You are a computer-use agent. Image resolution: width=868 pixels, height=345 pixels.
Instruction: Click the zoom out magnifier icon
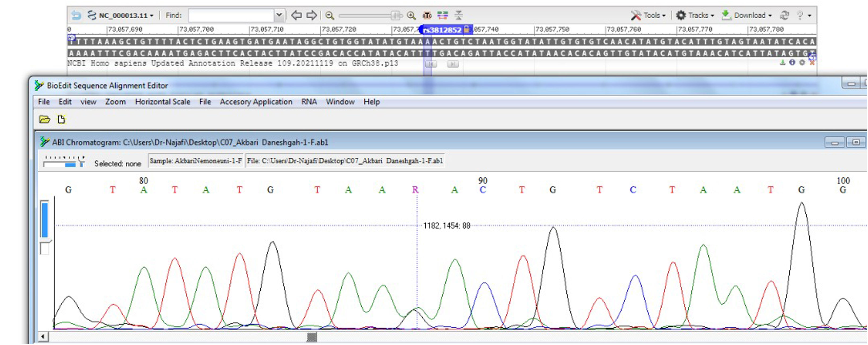[x=330, y=15]
